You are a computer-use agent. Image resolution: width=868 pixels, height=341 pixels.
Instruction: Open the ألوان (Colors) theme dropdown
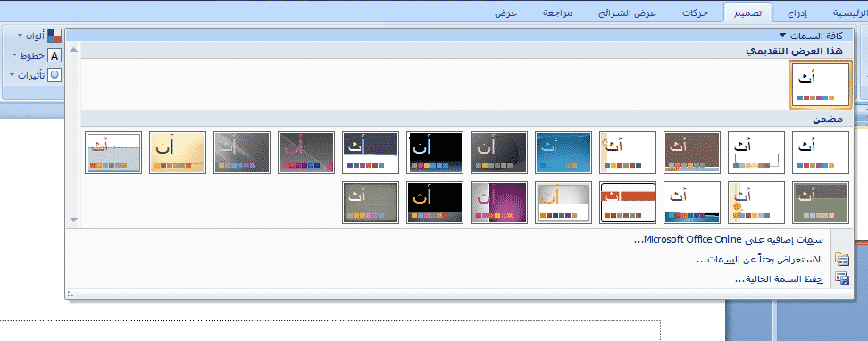click(39, 36)
